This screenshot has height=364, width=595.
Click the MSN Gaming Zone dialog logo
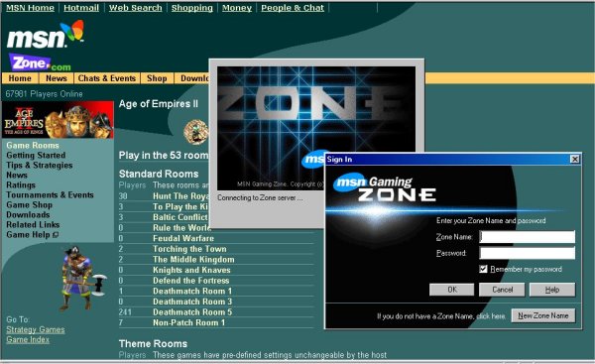[x=385, y=187]
